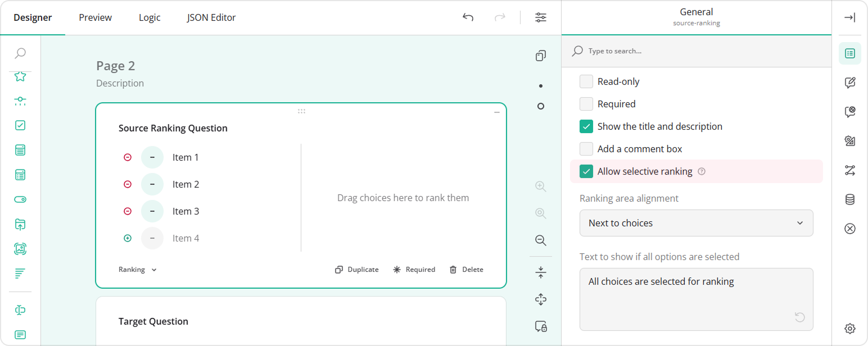Undo the last change
Image resolution: width=868 pixels, height=346 pixels.
click(468, 17)
